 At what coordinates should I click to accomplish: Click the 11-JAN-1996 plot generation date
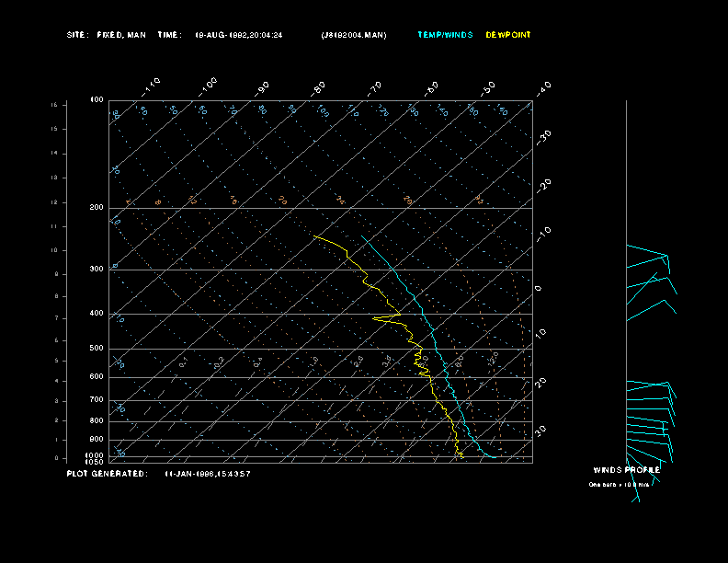[208, 473]
